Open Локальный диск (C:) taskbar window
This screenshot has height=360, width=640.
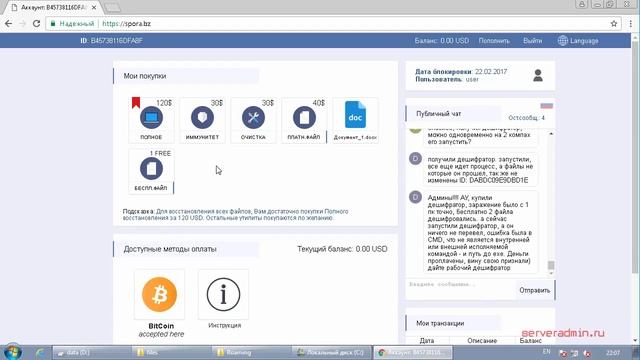pos(331,352)
